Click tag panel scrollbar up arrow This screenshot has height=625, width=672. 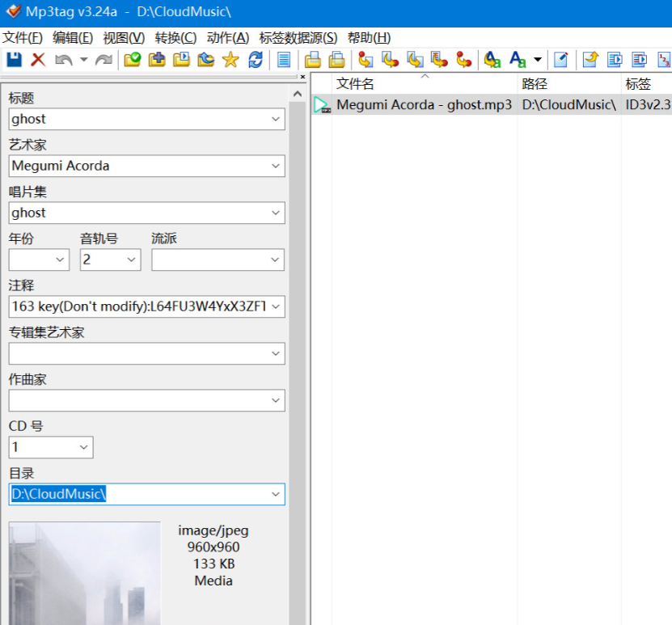click(298, 94)
